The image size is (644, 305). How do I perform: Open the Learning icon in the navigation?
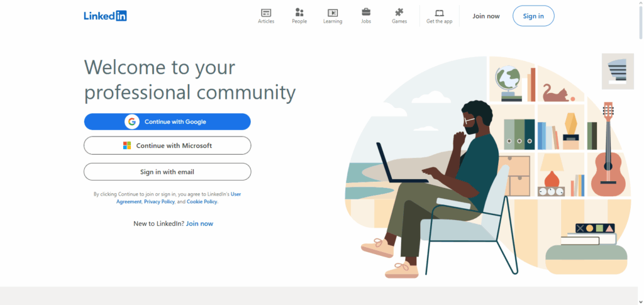[x=333, y=13]
